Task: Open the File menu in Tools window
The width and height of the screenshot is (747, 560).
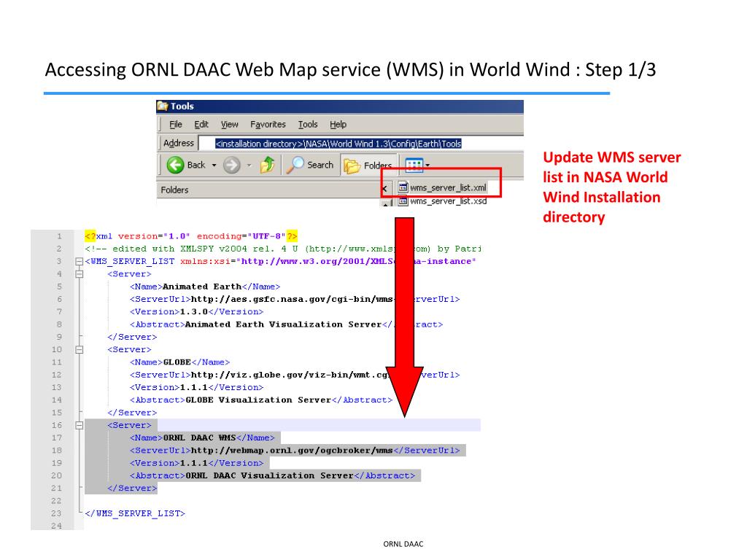Action: pyautogui.click(x=175, y=124)
